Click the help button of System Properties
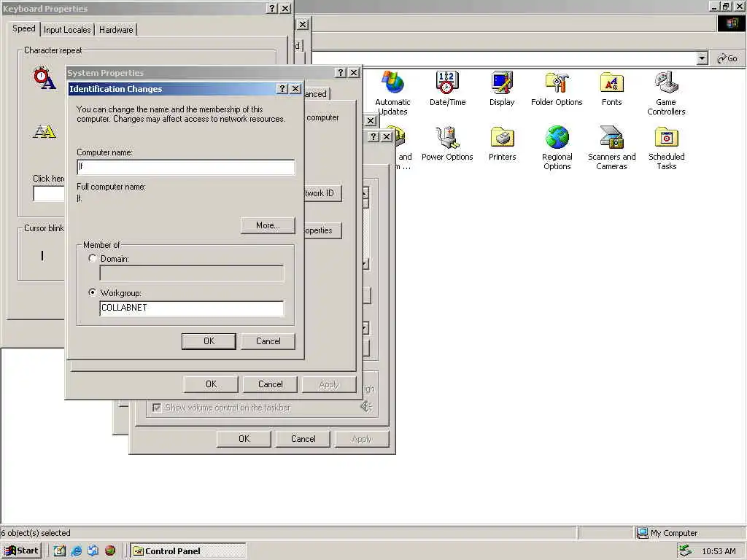Viewport: 747px width, 560px height. (x=341, y=72)
